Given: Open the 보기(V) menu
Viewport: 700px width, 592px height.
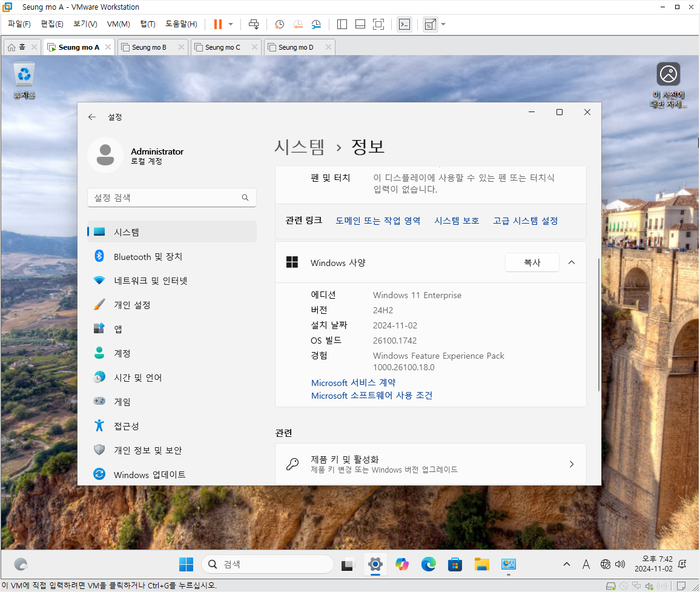Looking at the screenshot, I should click(85, 24).
